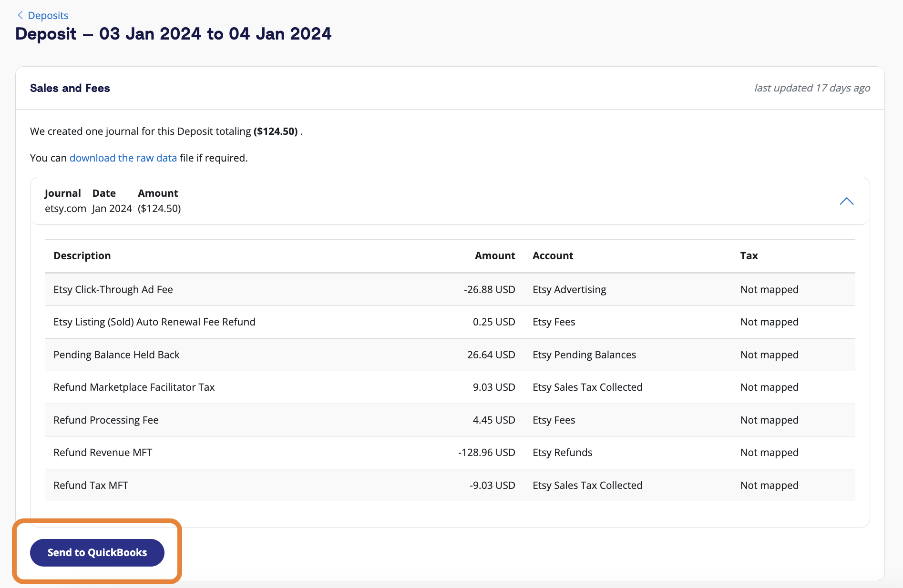This screenshot has width=903, height=588.
Task: Click the 26.64 USD amount
Action: click(x=491, y=355)
